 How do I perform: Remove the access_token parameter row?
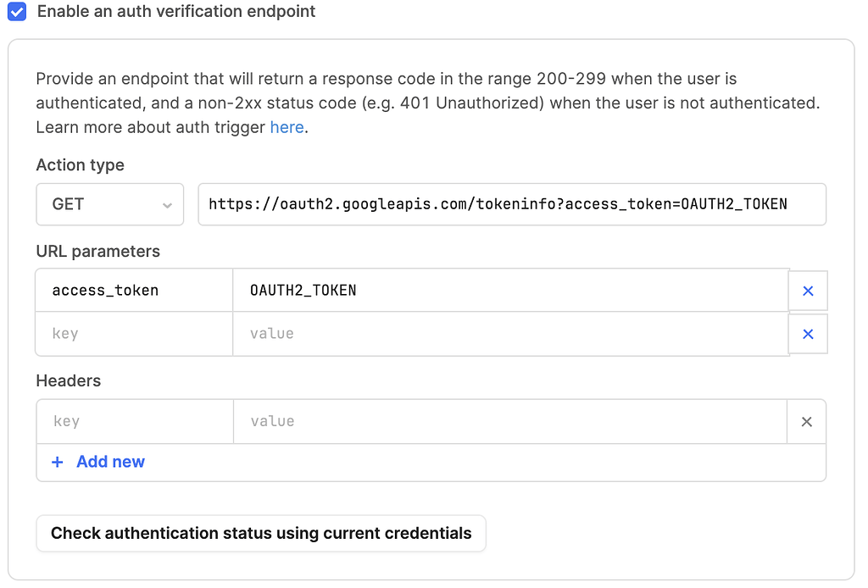click(808, 291)
